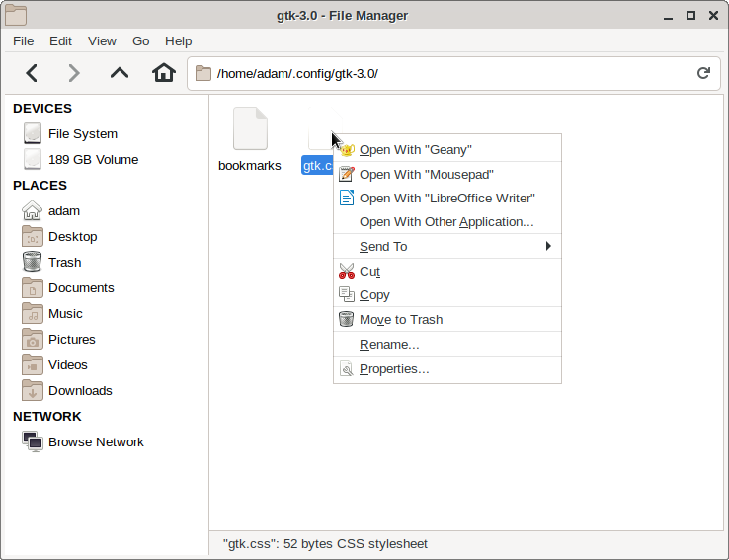Open the Go menu

[x=141, y=40]
